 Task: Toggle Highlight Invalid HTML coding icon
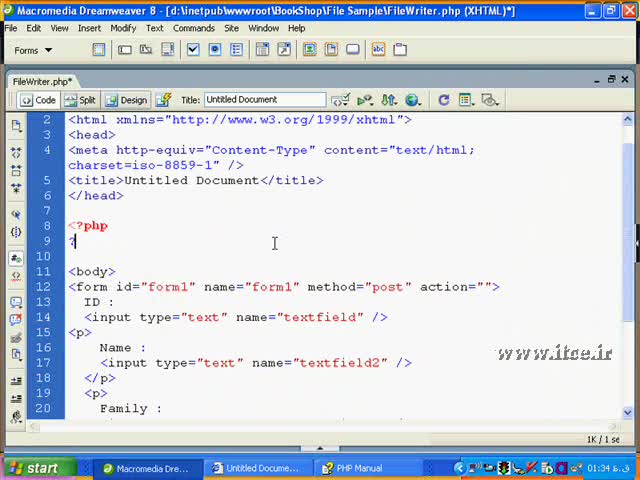point(16,276)
